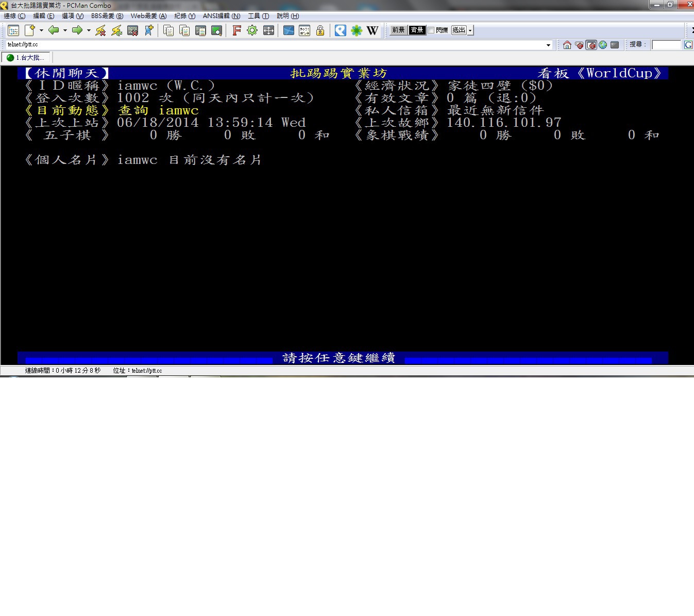Expand the address bar dropdown arrow
Image resolution: width=694 pixels, height=616 pixels.
pos(548,45)
